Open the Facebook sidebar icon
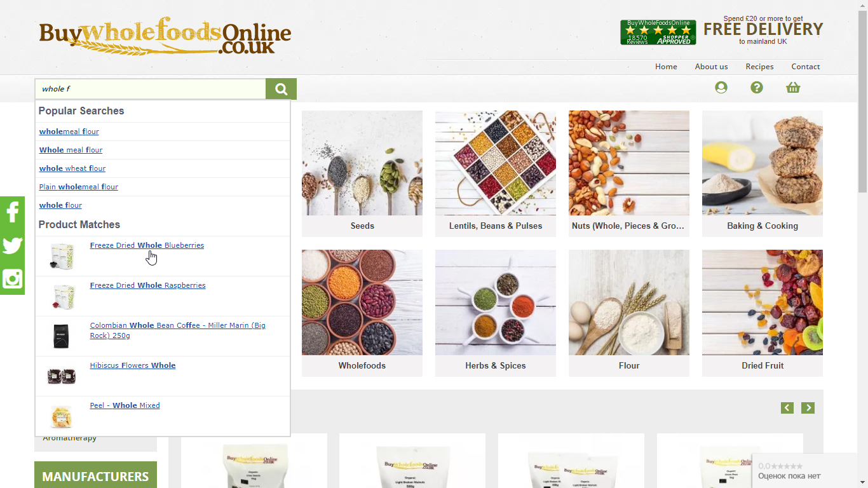The height and width of the screenshot is (488, 868). pos(12,212)
